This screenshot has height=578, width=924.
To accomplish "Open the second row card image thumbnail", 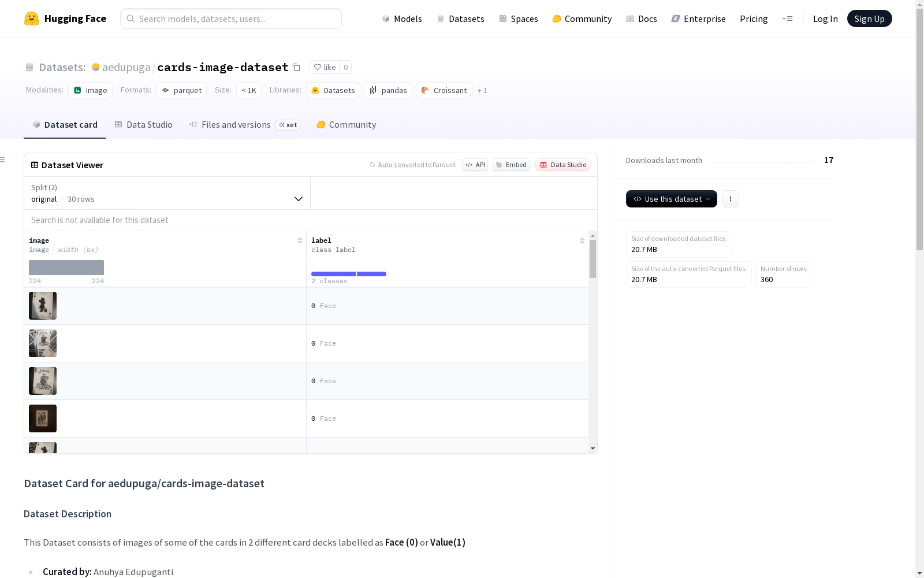I will (43, 343).
